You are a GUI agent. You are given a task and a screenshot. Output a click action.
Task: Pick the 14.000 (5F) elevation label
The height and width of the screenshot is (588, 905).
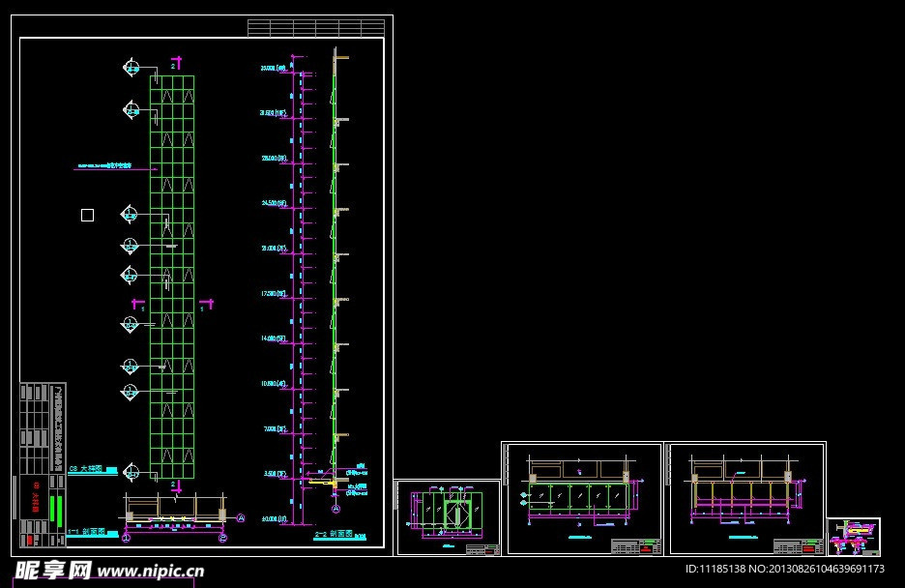point(274,338)
